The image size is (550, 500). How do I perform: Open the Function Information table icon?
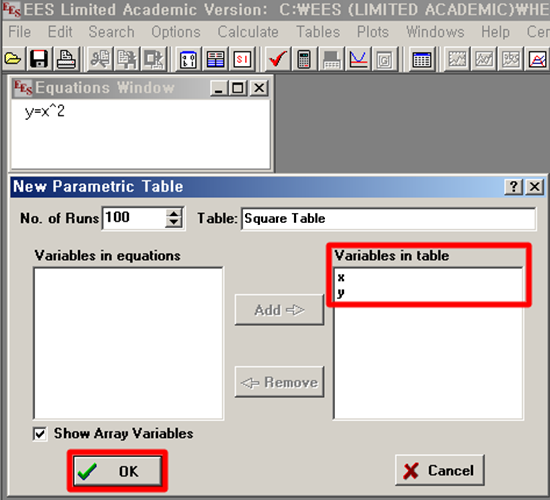215,59
